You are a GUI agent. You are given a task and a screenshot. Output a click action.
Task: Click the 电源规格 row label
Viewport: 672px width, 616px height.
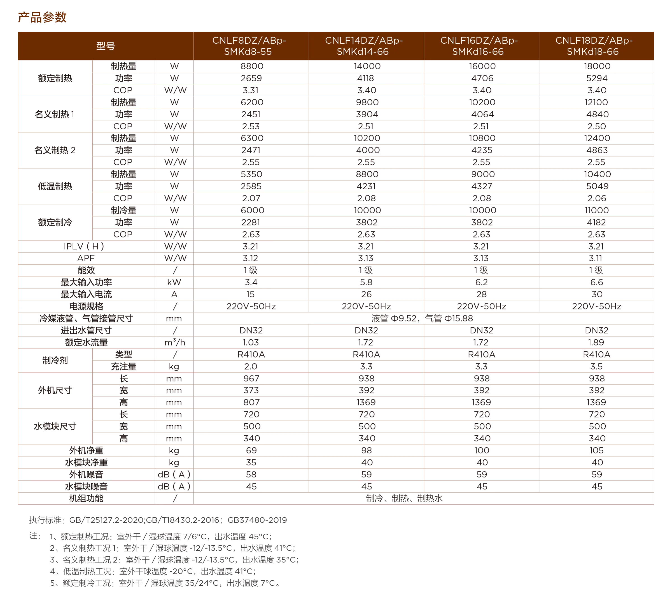87,306
